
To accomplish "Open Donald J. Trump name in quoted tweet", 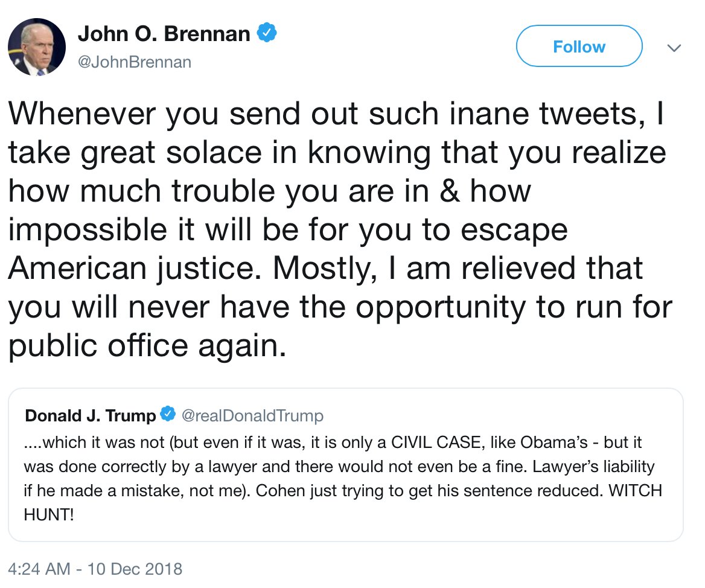I will 91,415.
